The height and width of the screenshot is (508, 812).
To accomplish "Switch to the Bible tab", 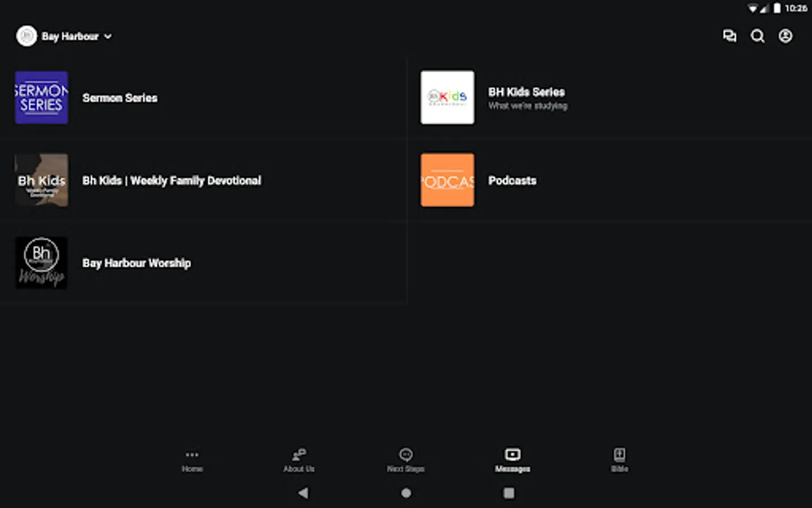I will tap(619, 461).
